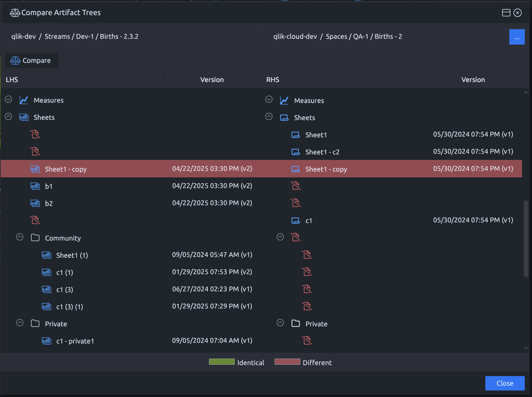Image resolution: width=532 pixels, height=397 pixels.
Task: Click the Private folder icon on the RHS tree
Action: [295, 323]
